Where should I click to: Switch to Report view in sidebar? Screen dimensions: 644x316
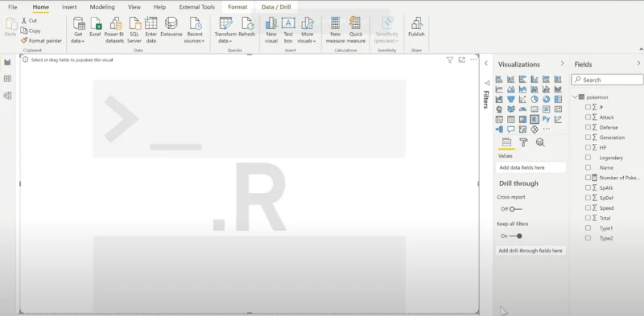pyautogui.click(x=7, y=62)
